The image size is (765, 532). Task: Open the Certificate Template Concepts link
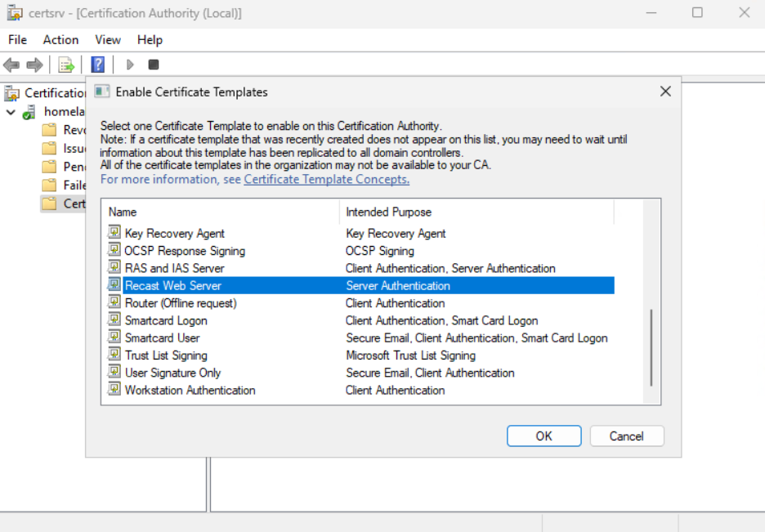[326, 179]
